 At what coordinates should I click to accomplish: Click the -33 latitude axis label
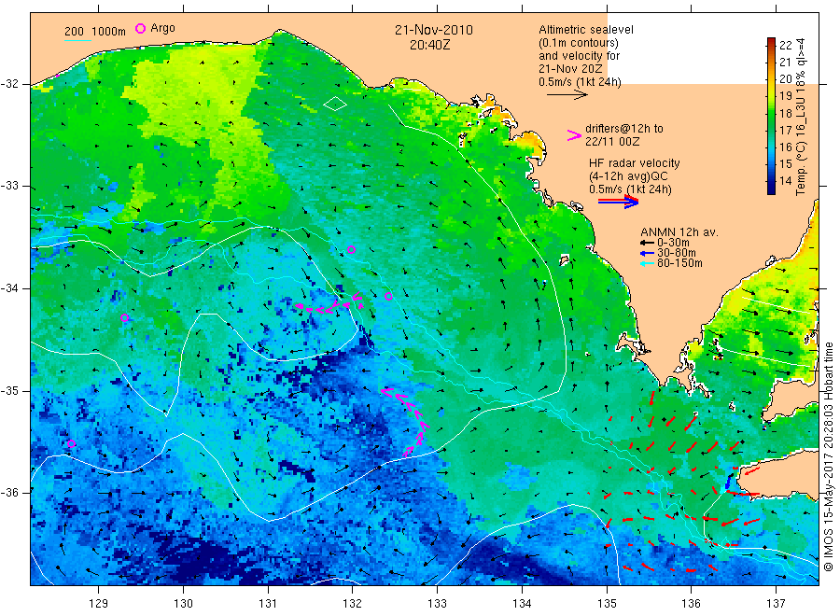[x=9, y=186]
